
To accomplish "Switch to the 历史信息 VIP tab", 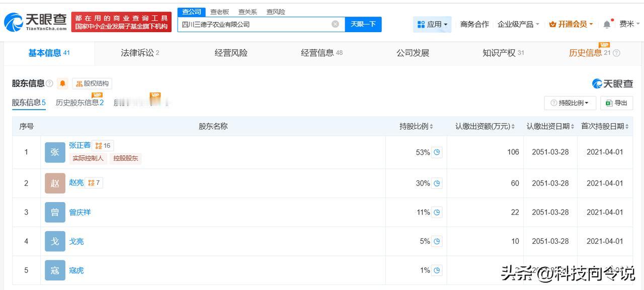I will tap(589, 53).
